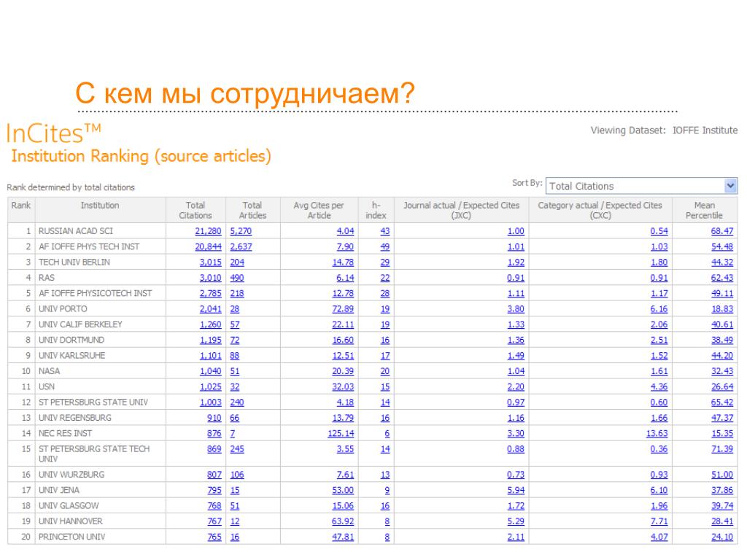Click Viewing Dataset: IOFFE Institute label

[664, 131]
